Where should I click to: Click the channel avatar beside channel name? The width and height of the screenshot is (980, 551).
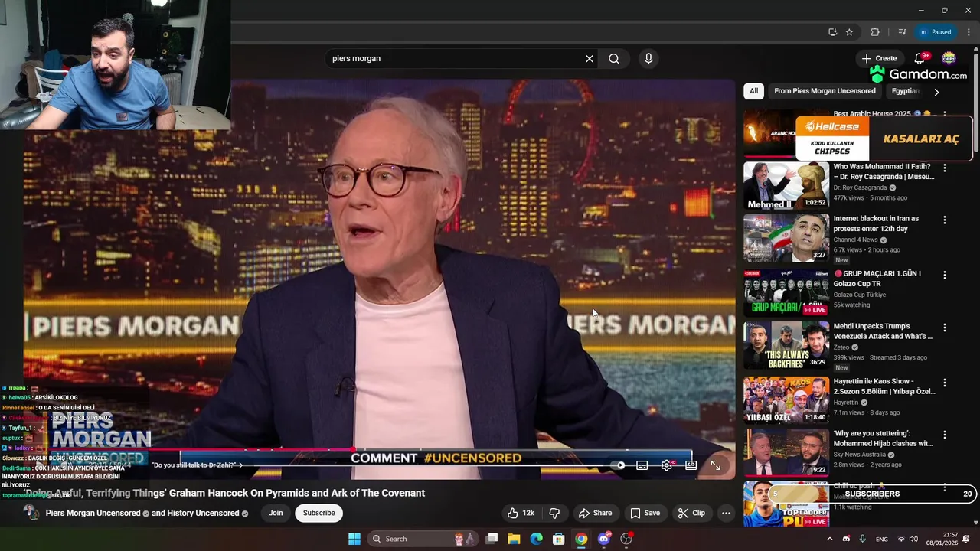coord(31,513)
